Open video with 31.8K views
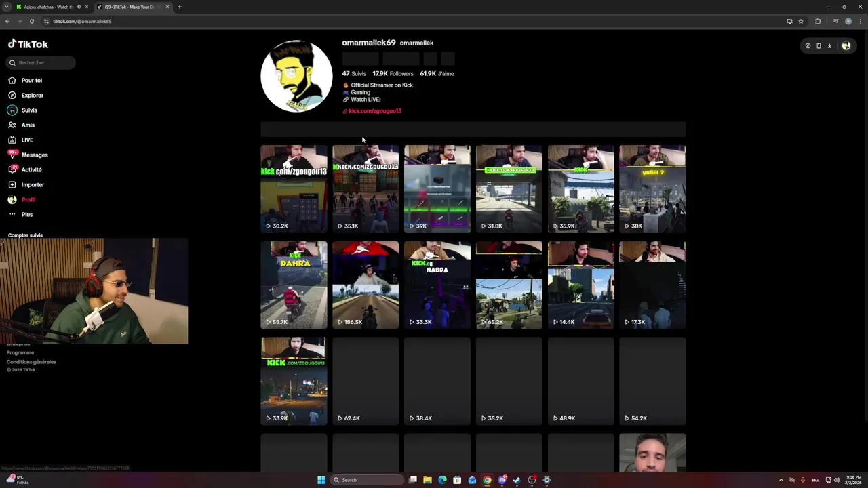The height and width of the screenshot is (488, 868). (509, 189)
